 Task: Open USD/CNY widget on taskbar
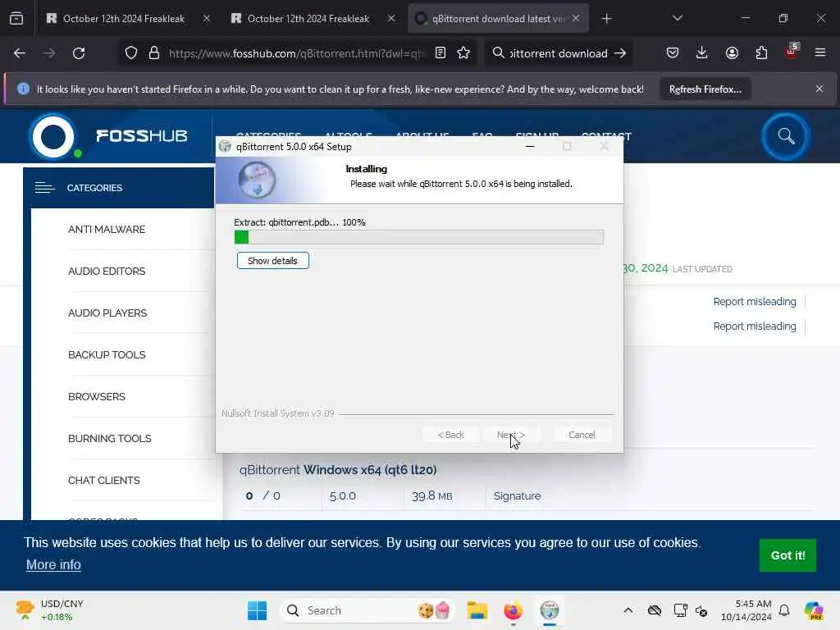(x=49, y=610)
